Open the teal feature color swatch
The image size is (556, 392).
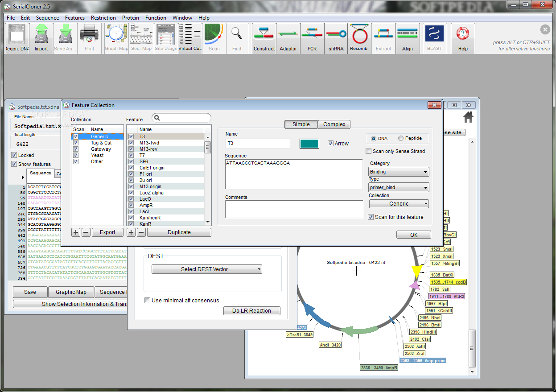point(309,144)
